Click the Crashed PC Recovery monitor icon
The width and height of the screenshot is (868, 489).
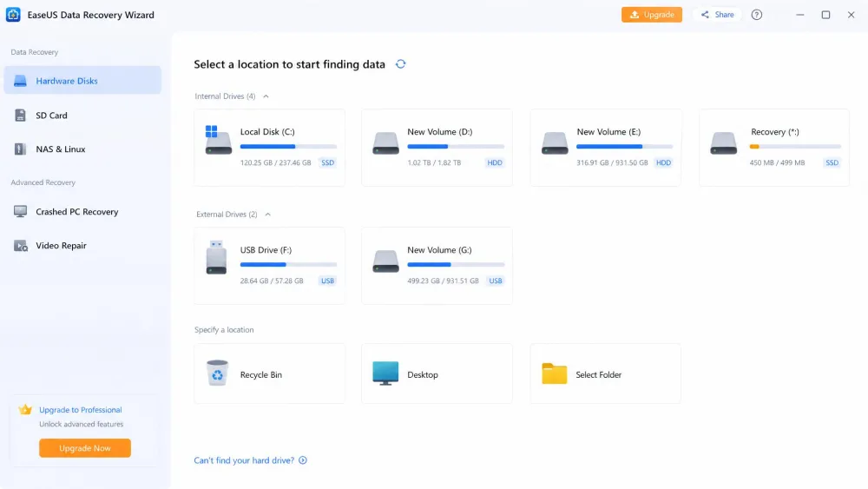(21, 212)
